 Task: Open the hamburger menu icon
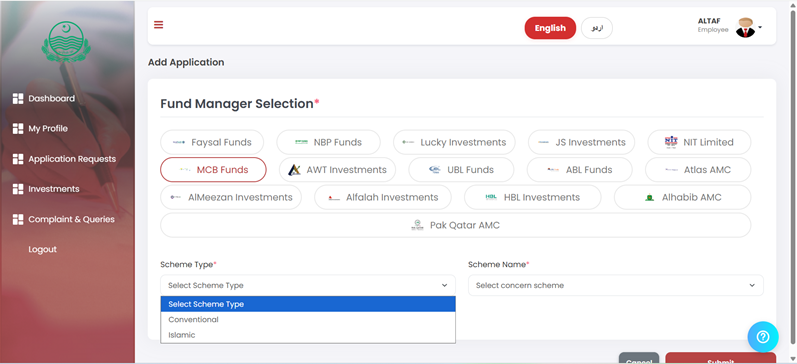pos(159,25)
